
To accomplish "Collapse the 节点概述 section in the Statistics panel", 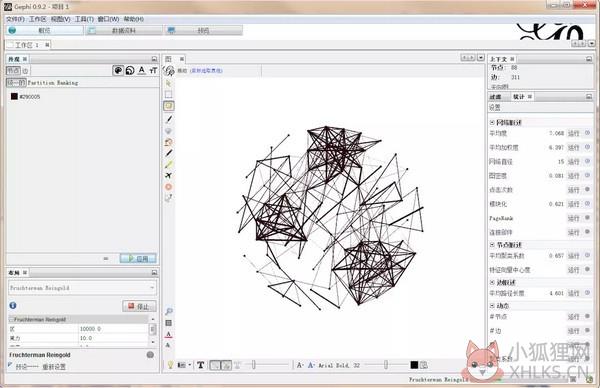I will pos(492,245).
